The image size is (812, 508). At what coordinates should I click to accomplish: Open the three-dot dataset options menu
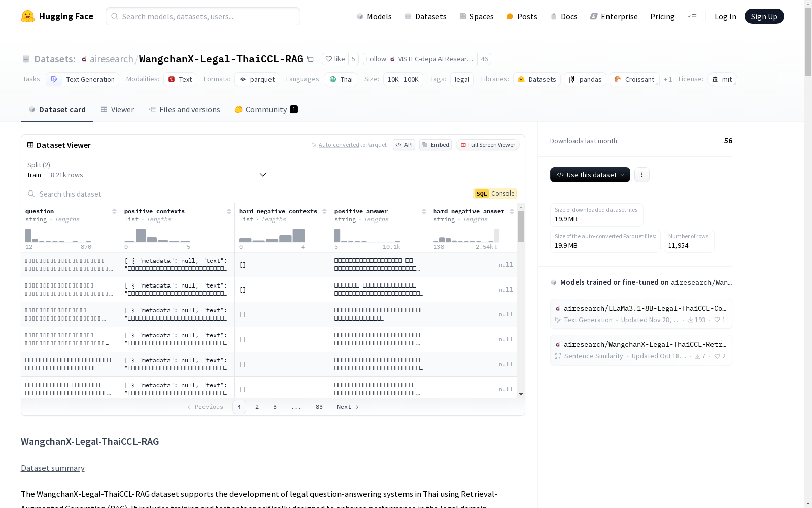tap(642, 175)
